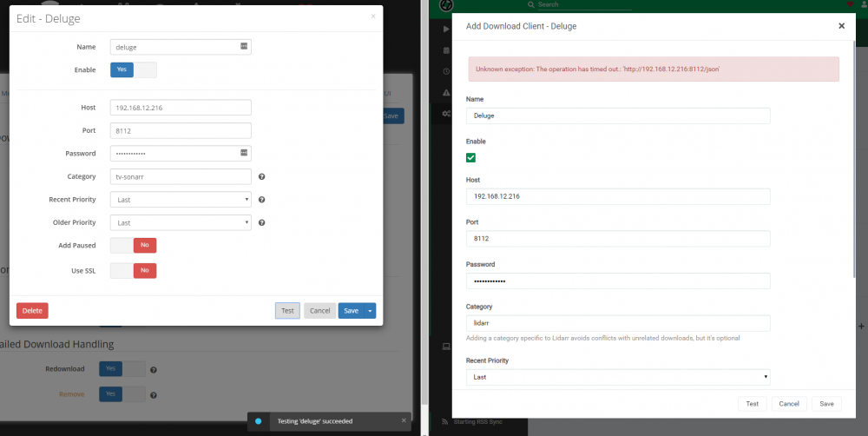Click Cancel in Edit - Deluge dialog
Screen dimensions: 868x436
click(320, 311)
